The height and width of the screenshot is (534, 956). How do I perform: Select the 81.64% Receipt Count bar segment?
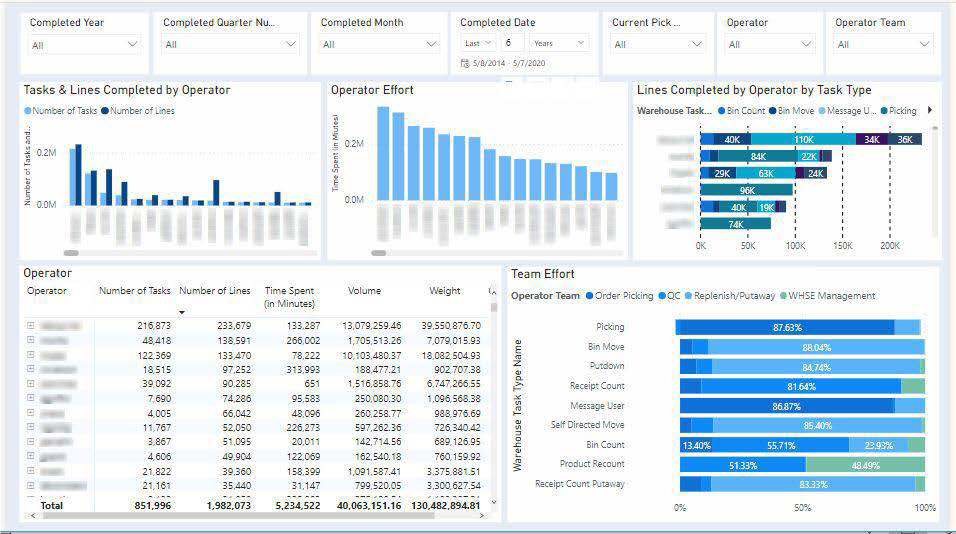(801, 386)
